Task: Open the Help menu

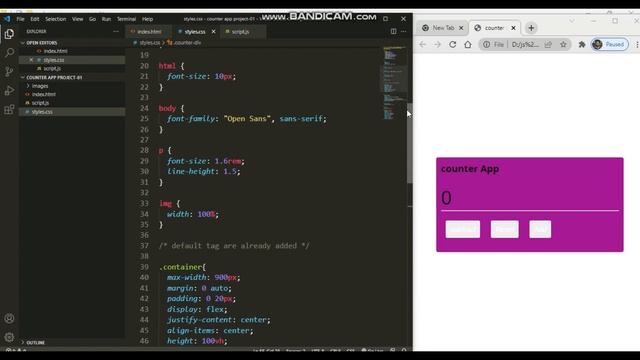Action: pyautogui.click(x=147, y=19)
